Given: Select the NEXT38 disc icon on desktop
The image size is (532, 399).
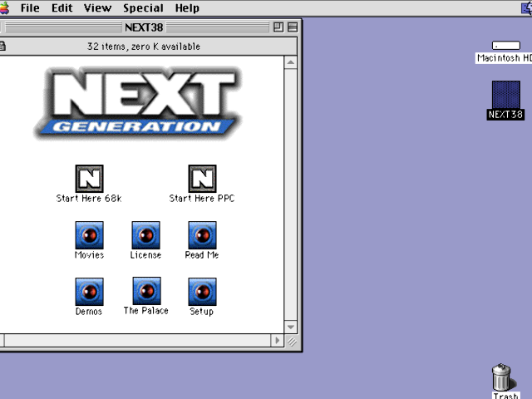Looking at the screenshot, I should [x=506, y=95].
